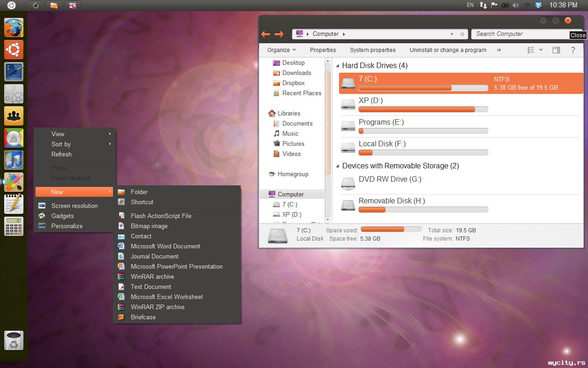The image size is (588, 368).
Task: Go forward with the orange right arrow
Action: pos(279,34)
